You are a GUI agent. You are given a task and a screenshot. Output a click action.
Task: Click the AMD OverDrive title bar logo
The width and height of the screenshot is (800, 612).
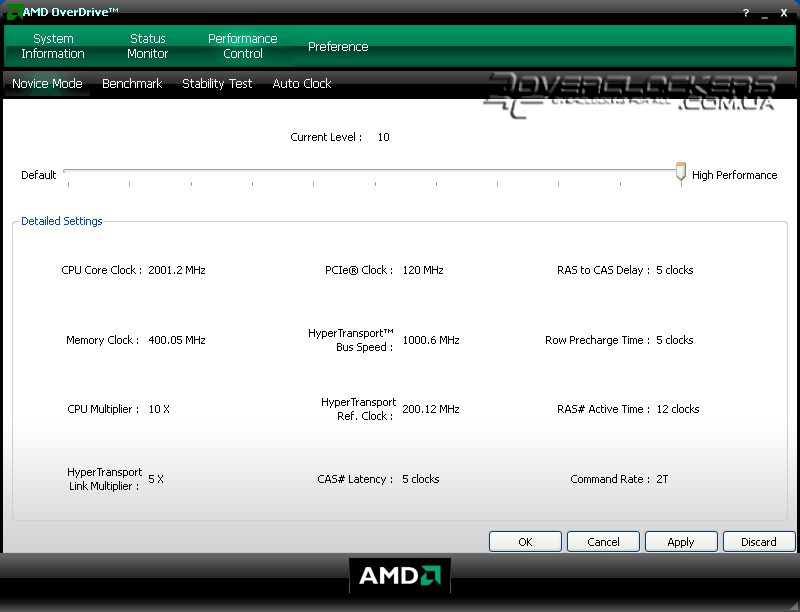(14, 11)
